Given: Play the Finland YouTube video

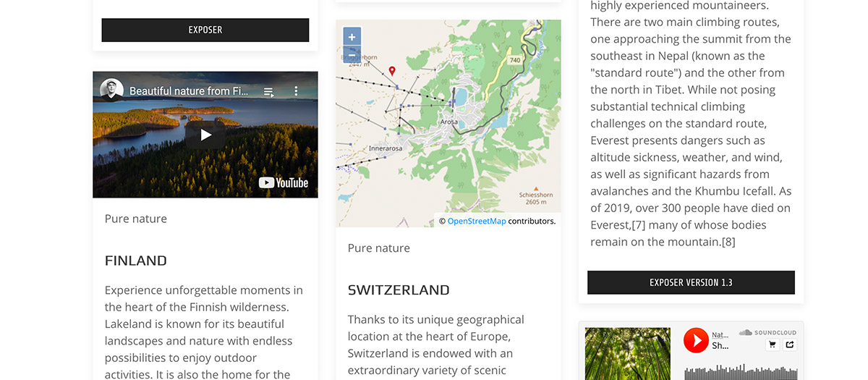Looking at the screenshot, I should click(205, 135).
